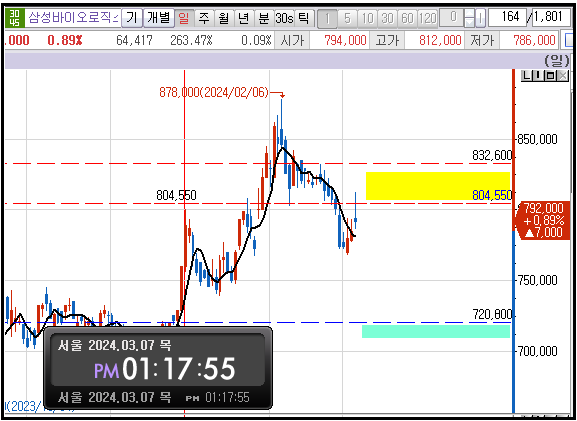Switch to the 주 weekly chart period

click(x=203, y=18)
